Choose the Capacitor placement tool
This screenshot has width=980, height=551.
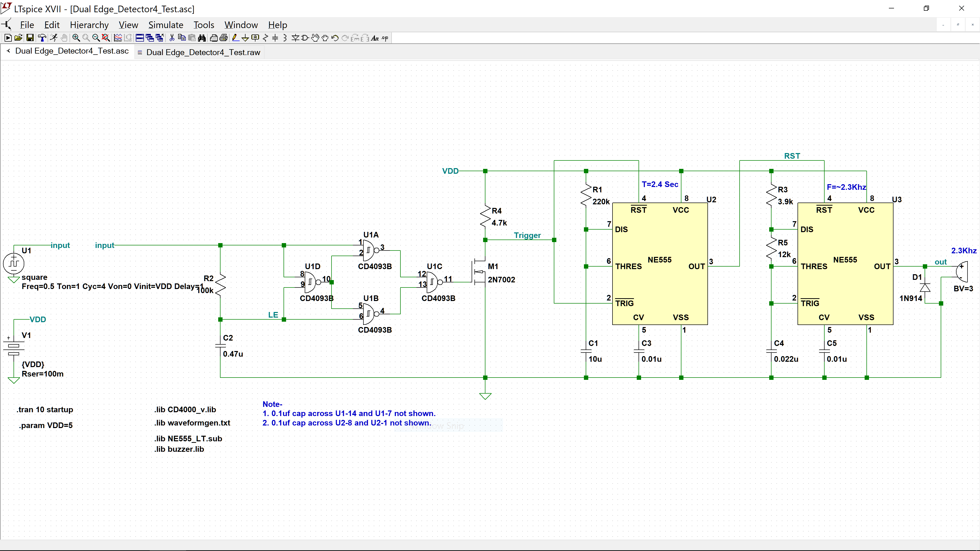tap(275, 38)
